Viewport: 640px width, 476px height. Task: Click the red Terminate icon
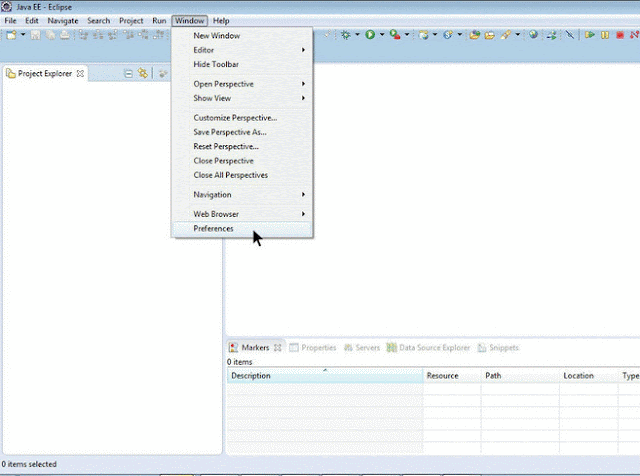620,35
